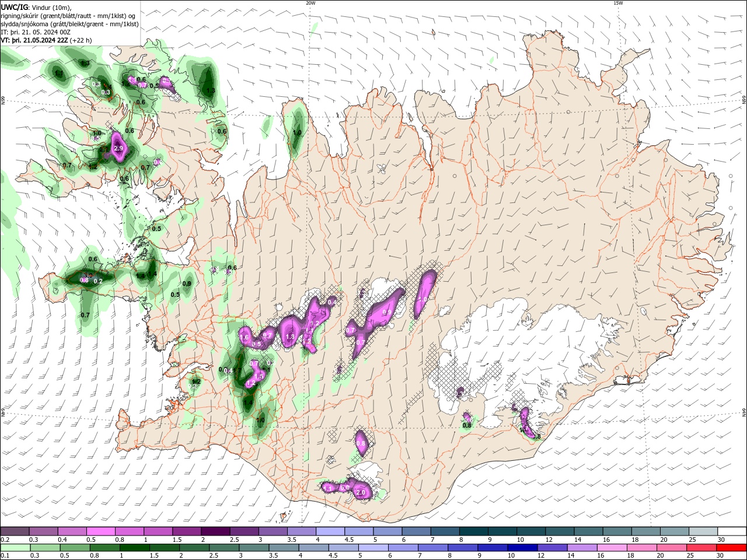
Task: Click the darkest green bottom-row swatch between 1 and 1.5
Action: pyautogui.click(x=134, y=548)
